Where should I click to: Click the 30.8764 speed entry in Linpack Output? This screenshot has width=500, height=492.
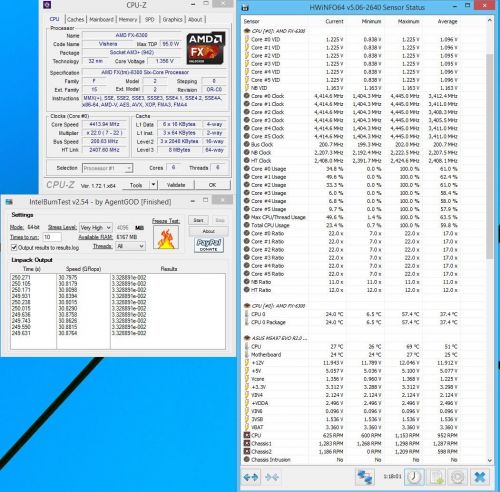(68, 333)
